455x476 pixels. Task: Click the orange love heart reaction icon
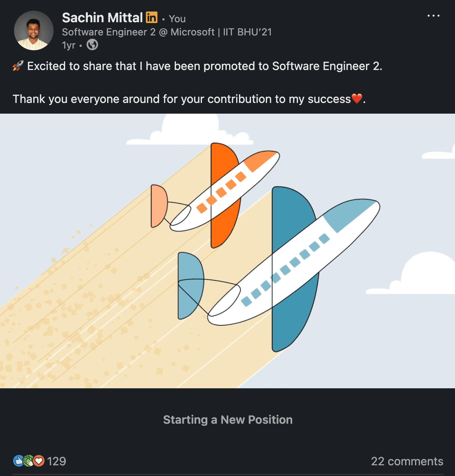[39, 461]
